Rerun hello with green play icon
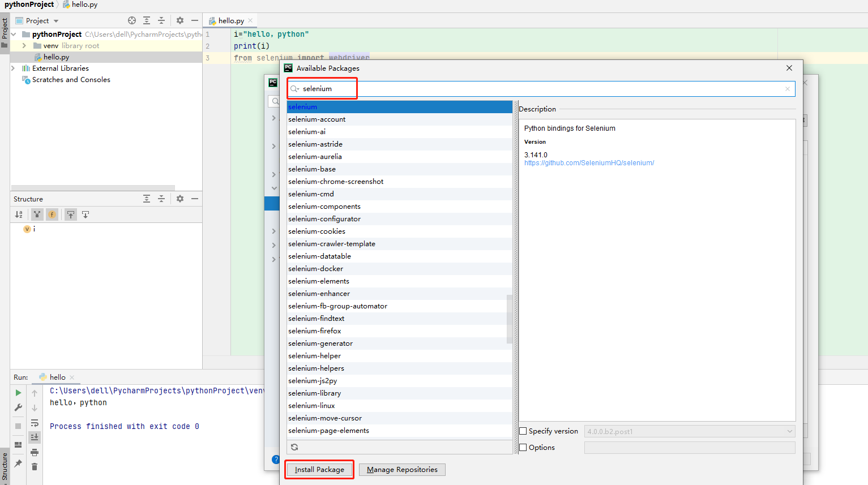 point(18,393)
